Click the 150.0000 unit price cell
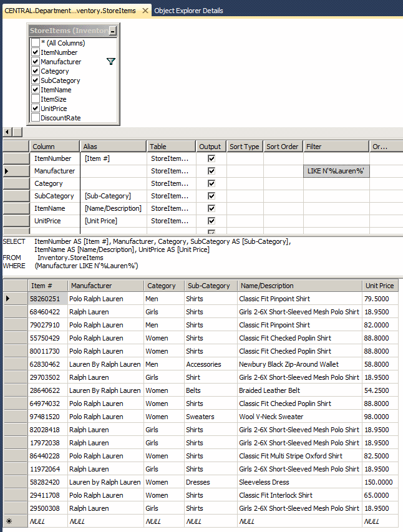The height and width of the screenshot is (532, 403). click(380, 482)
